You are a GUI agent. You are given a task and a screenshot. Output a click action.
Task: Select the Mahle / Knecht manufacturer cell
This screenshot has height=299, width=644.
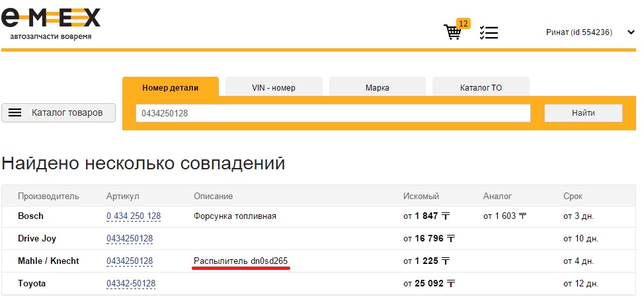click(x=48, y=261)
